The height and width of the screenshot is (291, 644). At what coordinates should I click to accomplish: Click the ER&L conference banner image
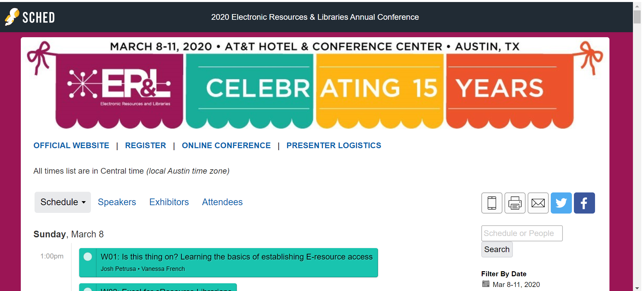click(x=315, y=84)
